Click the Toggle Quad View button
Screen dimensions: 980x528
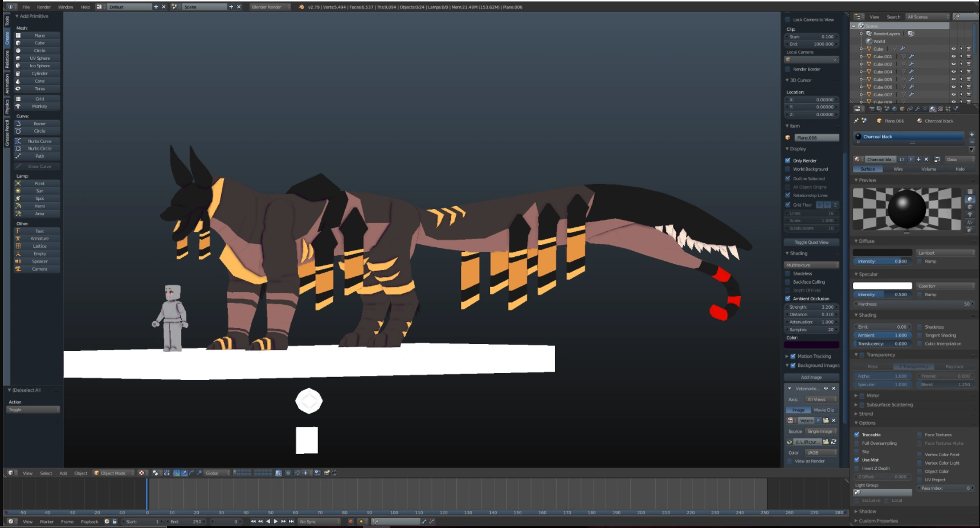click(811, 242)
